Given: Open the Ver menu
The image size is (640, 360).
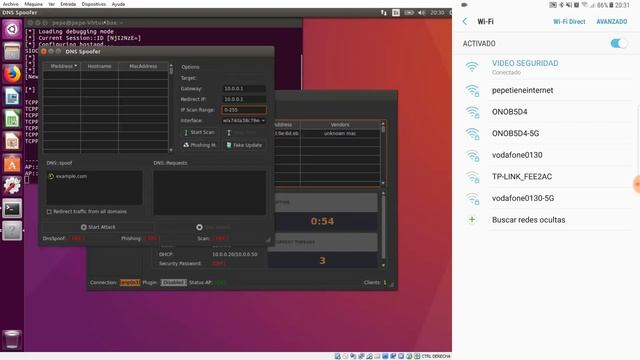Looking at the screenshot, I should [51, 4].
